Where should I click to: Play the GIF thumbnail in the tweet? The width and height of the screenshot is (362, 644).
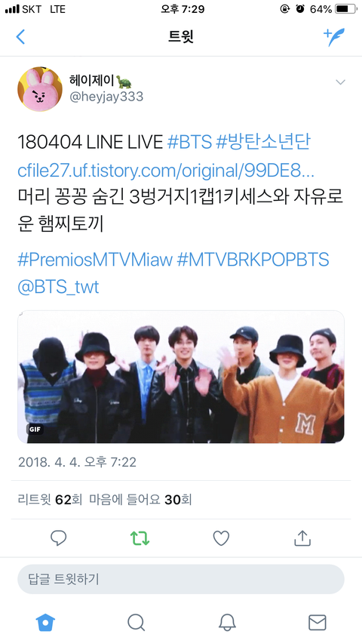point(180,377)
